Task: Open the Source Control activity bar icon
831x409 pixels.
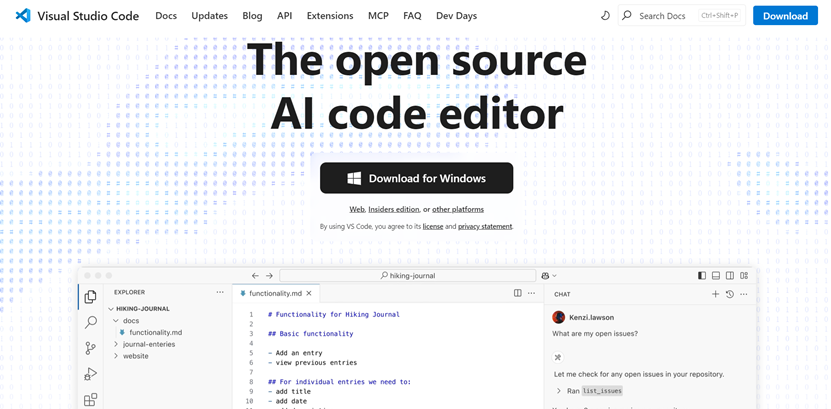Action: [x=91, y=348]
